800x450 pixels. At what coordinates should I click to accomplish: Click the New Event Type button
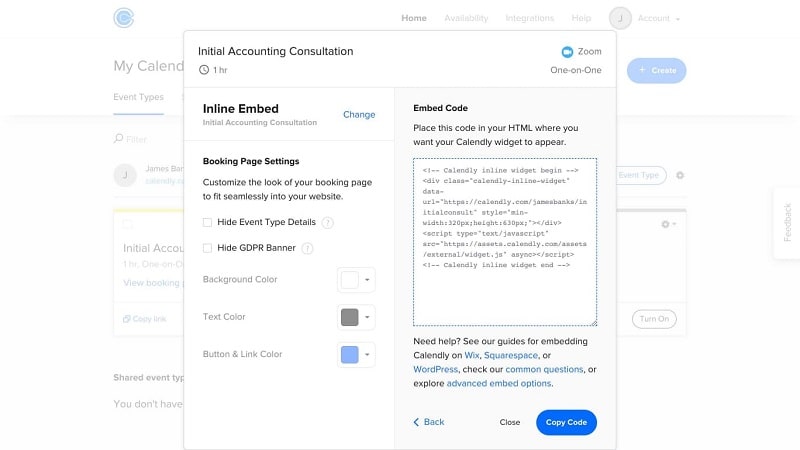pos(641,175)
